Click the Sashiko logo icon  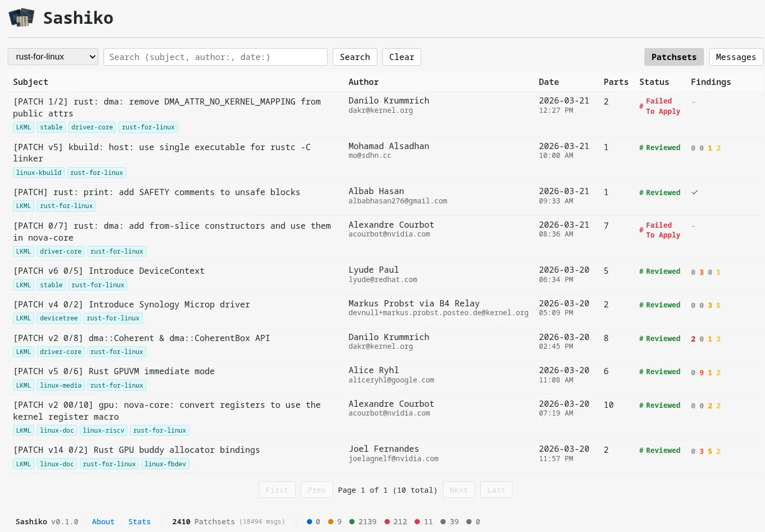click(21, 18)
